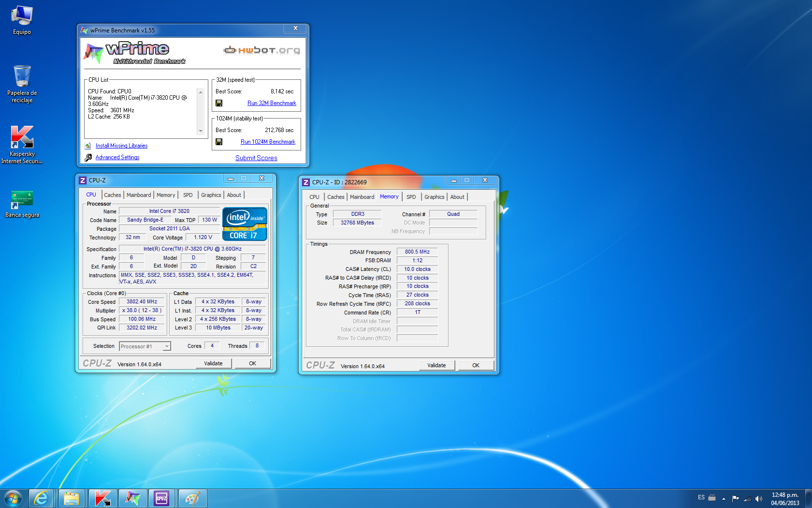Click the Core Speed 3802.40 MHz value
Screen dimensions: 812x508
coord(142,301)
